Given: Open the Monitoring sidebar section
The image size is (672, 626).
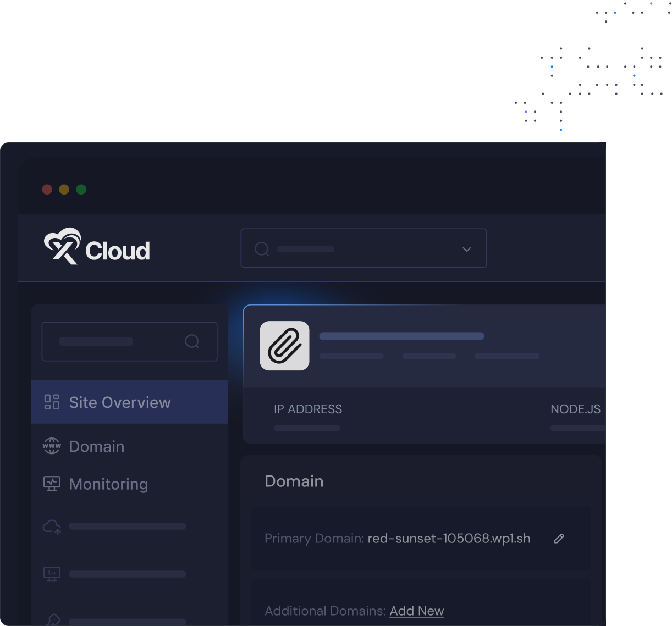Looking at the screenshot, I should [108, 484].
